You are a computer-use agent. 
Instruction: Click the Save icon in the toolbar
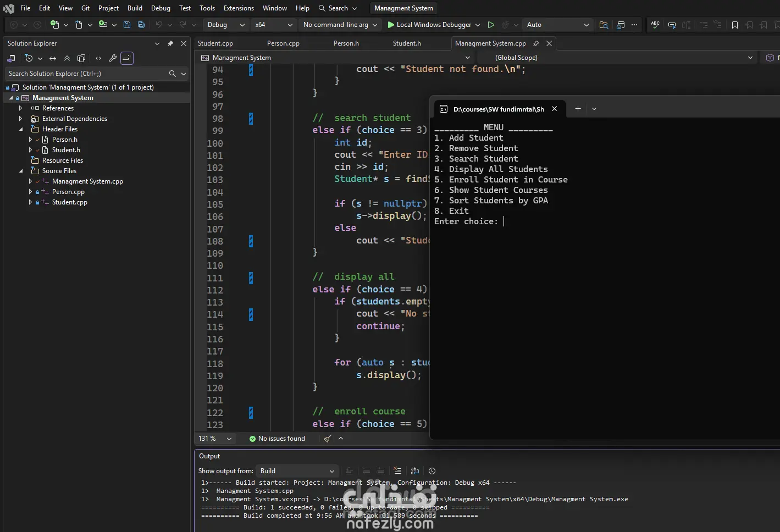point(127,25)
